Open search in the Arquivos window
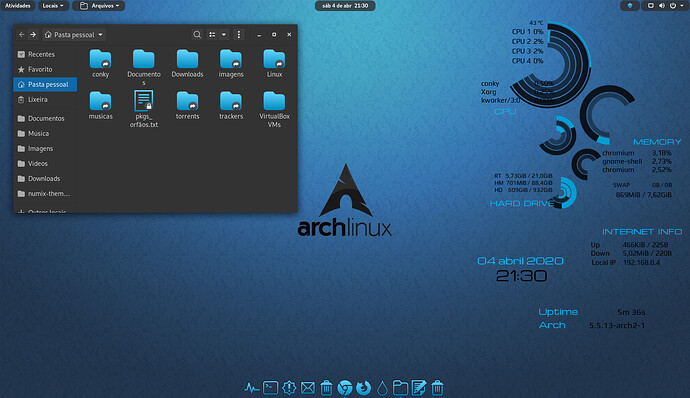The image size is (690, 398). point(197,34)
